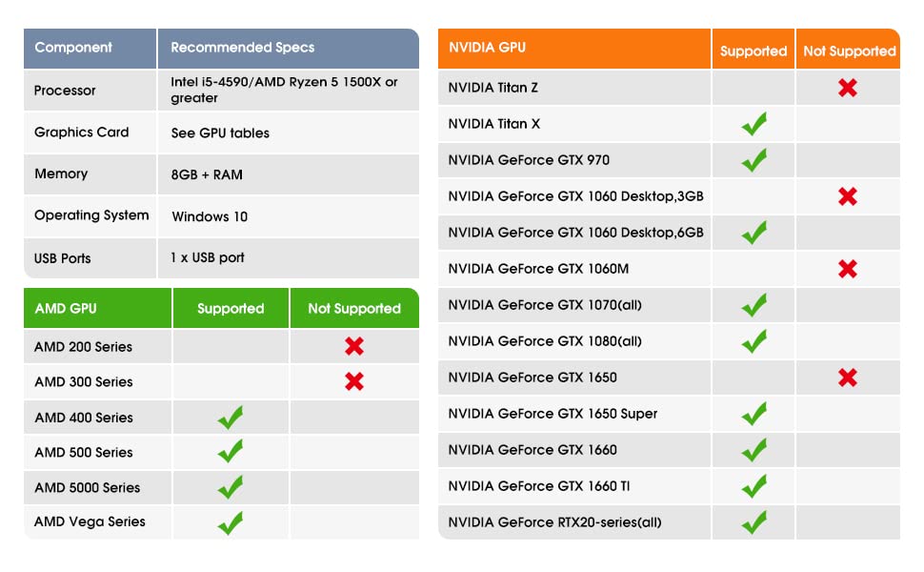Click the See GPU tables text

220,133
